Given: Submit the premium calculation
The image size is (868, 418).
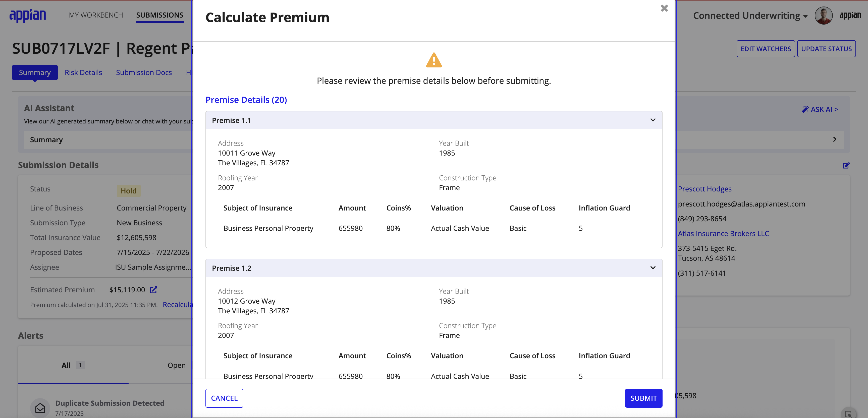Looking at the screenshot, I should (x=643, y=398).
